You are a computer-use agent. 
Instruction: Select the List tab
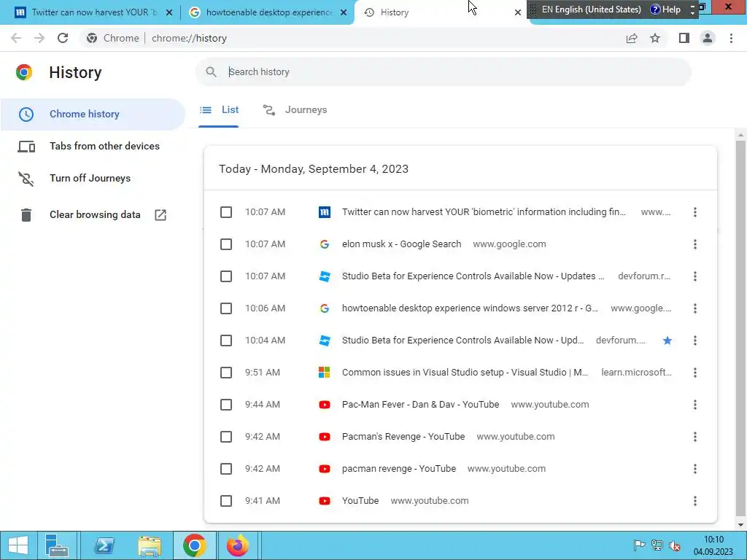(x=219, y=110)
